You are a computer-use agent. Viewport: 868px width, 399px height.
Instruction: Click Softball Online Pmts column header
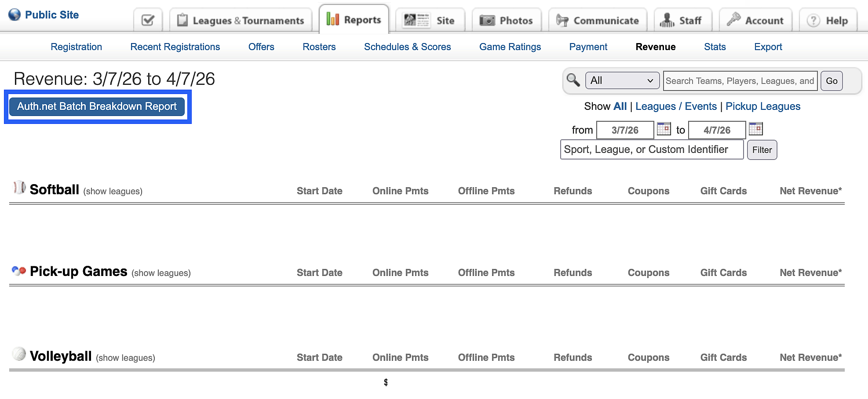401,191
